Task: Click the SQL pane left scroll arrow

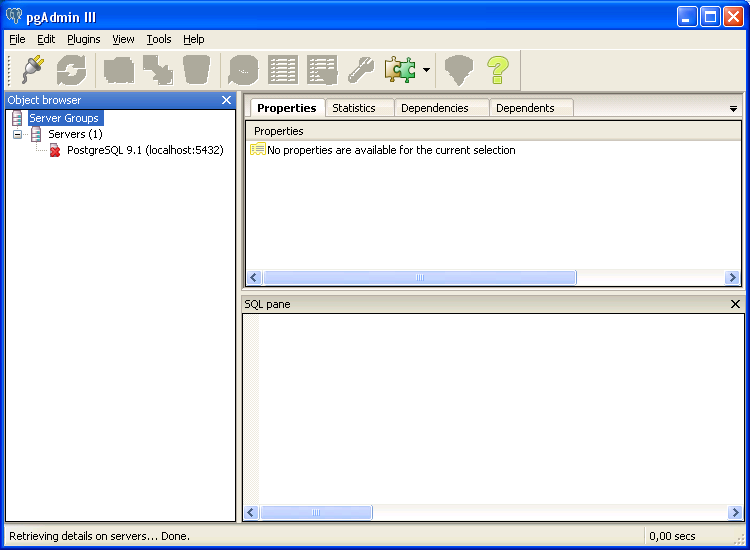Action: [251, 513]
